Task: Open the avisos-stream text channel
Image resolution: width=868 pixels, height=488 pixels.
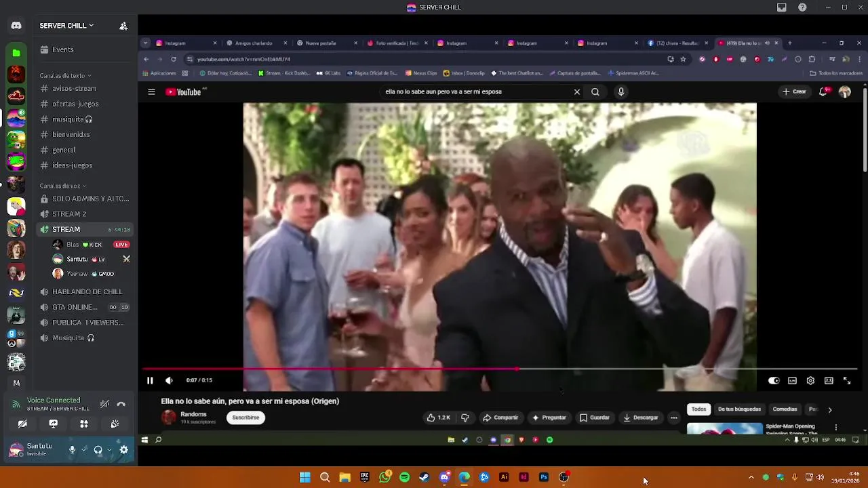Action: [x=85, y=88]
